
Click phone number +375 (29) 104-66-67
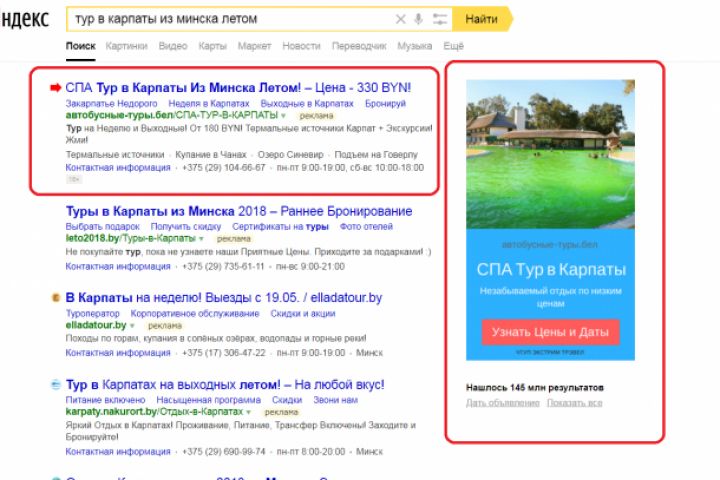tap(224, 167)
